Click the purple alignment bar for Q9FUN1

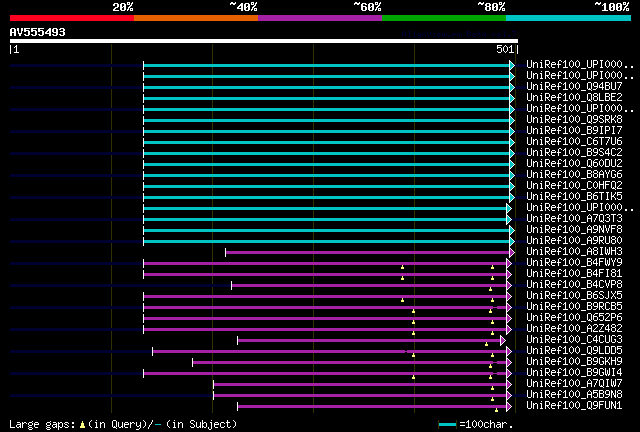click(373, 407)
